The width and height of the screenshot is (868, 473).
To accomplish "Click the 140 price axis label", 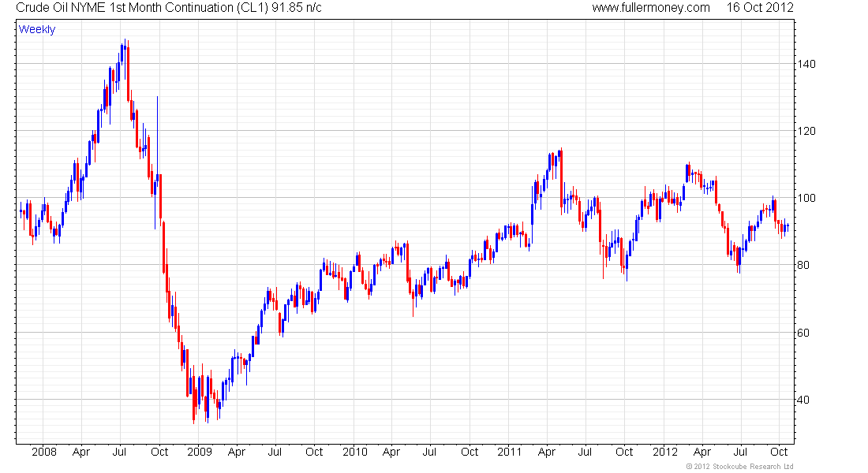I will coord(806,64).
